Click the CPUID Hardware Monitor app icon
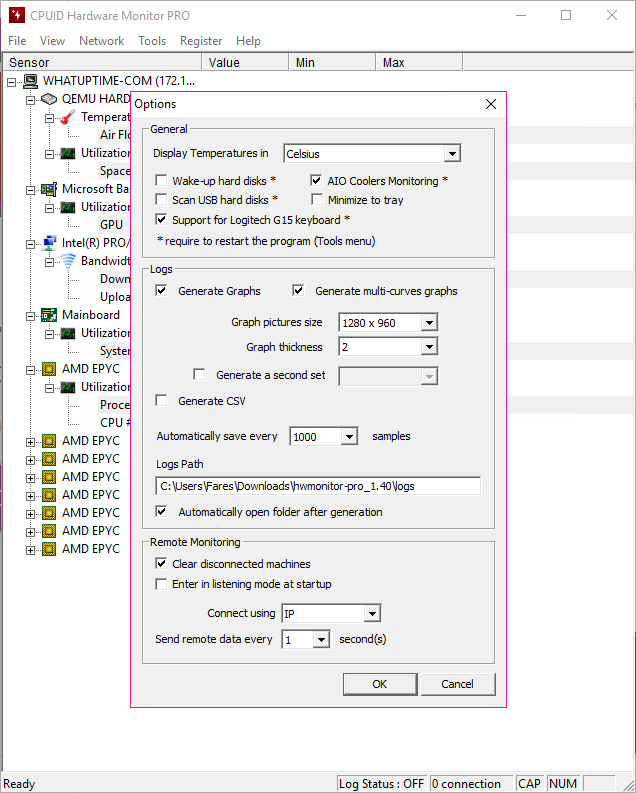The height and width of the screenshot is (793, 636). point(17,15)
